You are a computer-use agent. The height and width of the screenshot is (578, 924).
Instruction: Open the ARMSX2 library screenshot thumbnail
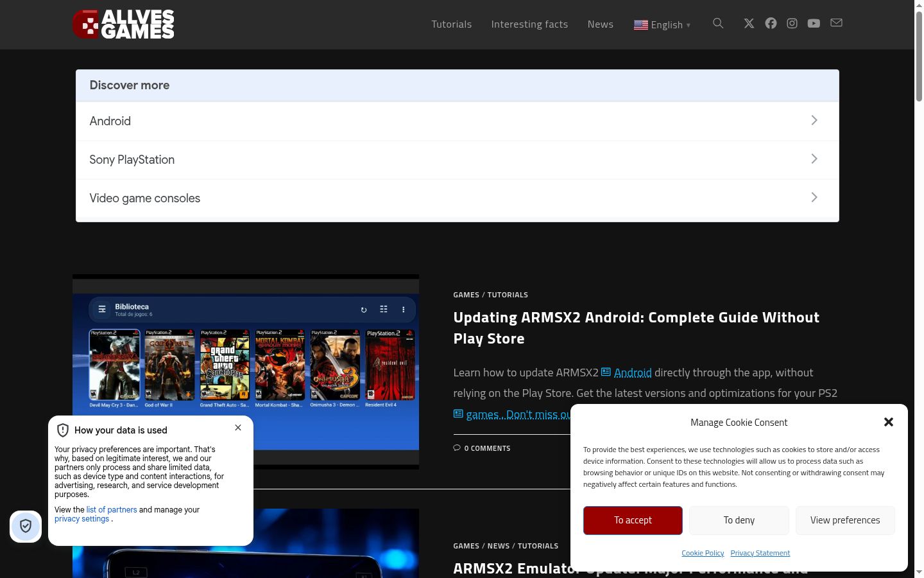click(246, 372)
